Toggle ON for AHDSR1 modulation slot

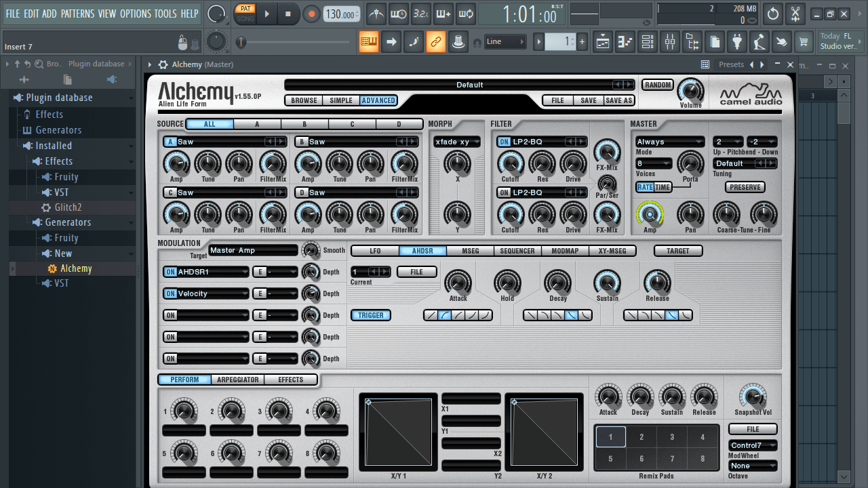click(x=170, y=272)
